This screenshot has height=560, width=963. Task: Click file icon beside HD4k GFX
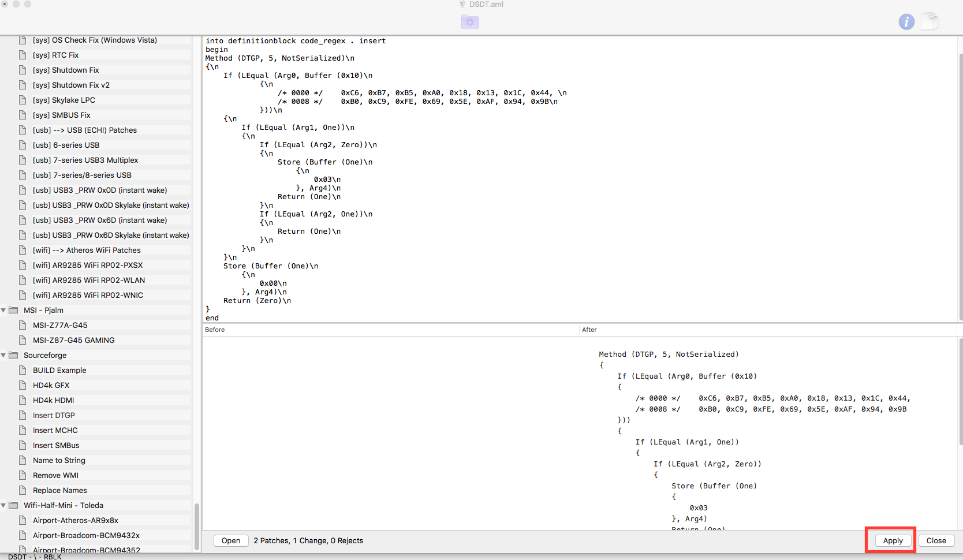coord(23,385)
